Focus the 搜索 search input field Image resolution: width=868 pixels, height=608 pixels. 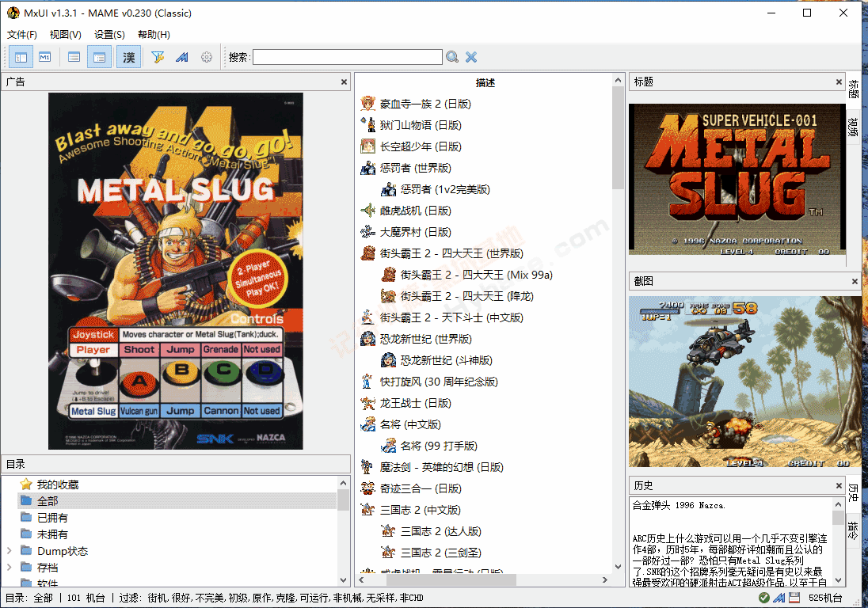[x=348, y=57]
